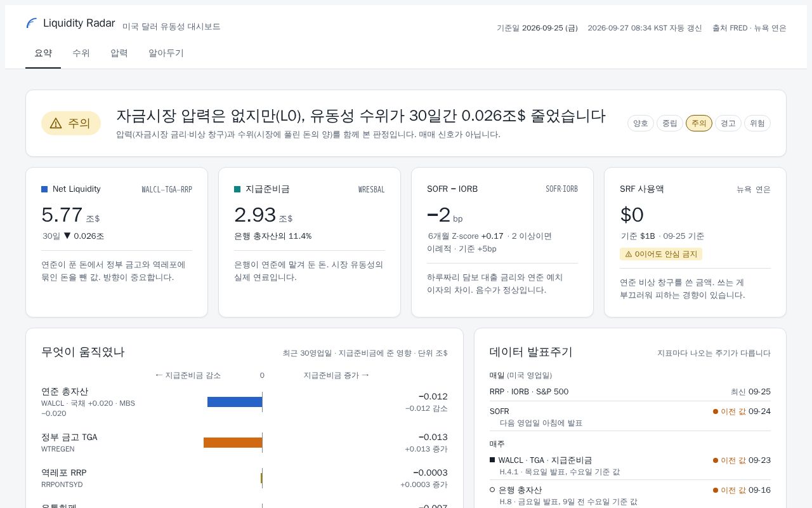Click the 2.93 reserve balance value
The width and height of the screenshot is (812, 508).
[255, 215]
